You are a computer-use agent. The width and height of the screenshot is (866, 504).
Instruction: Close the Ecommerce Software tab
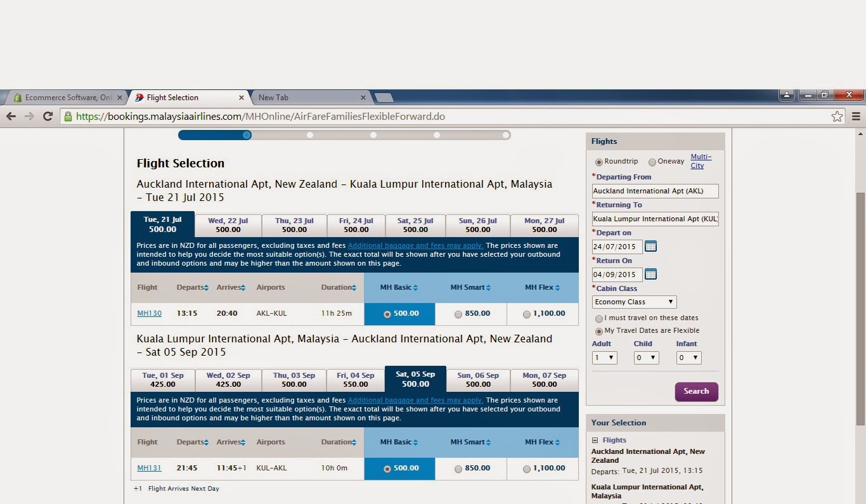pos(119,98)
